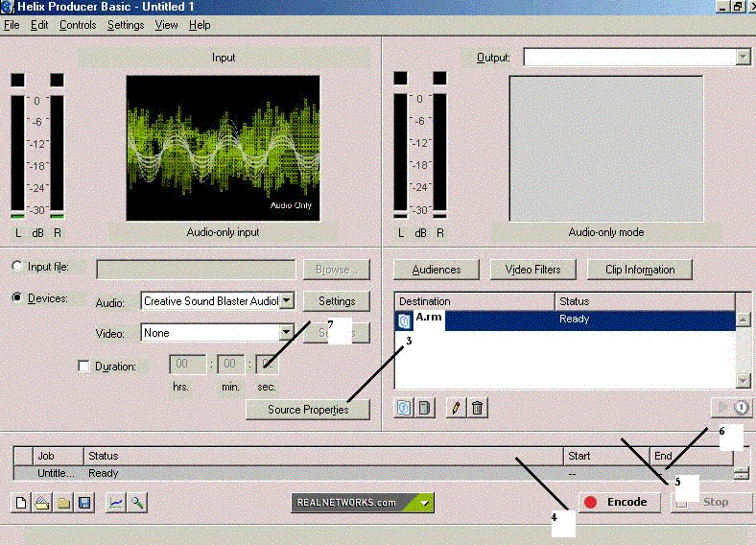
Task: Add a file destination with the blue file icon
Action: tap(404, 408)
